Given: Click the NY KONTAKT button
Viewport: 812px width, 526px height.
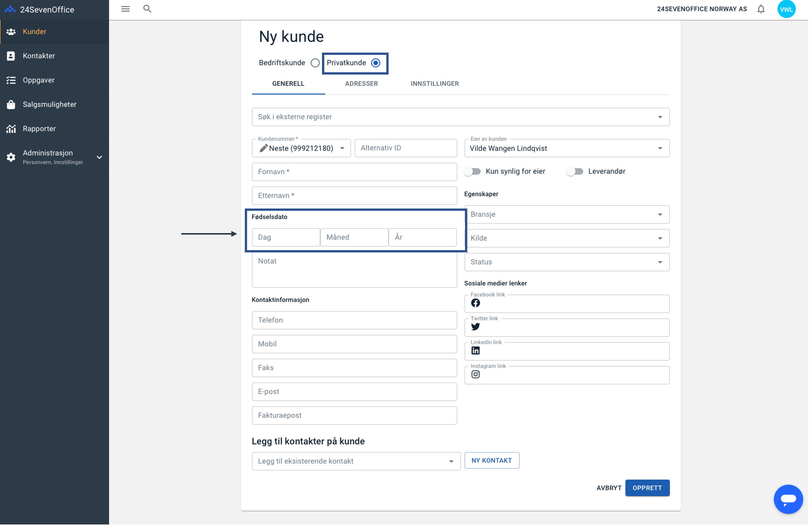Looking at the screenshot, I should tap(492, 461).
